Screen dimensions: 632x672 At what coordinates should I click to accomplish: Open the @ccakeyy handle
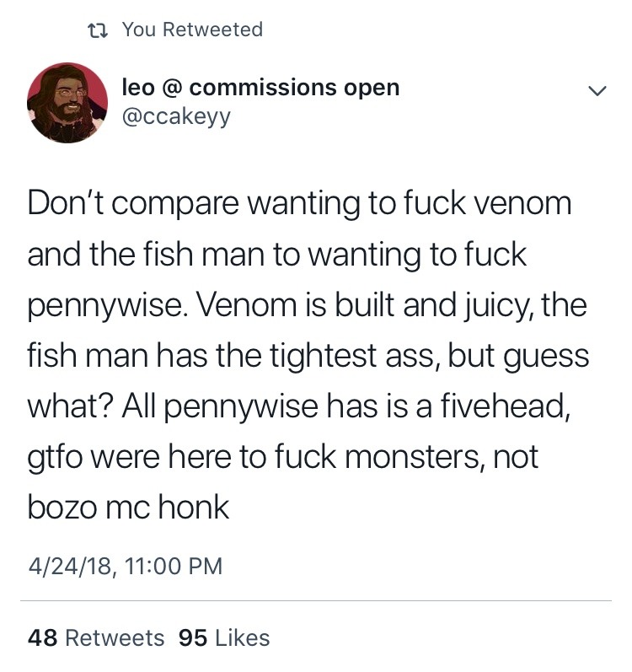point(176,116)
